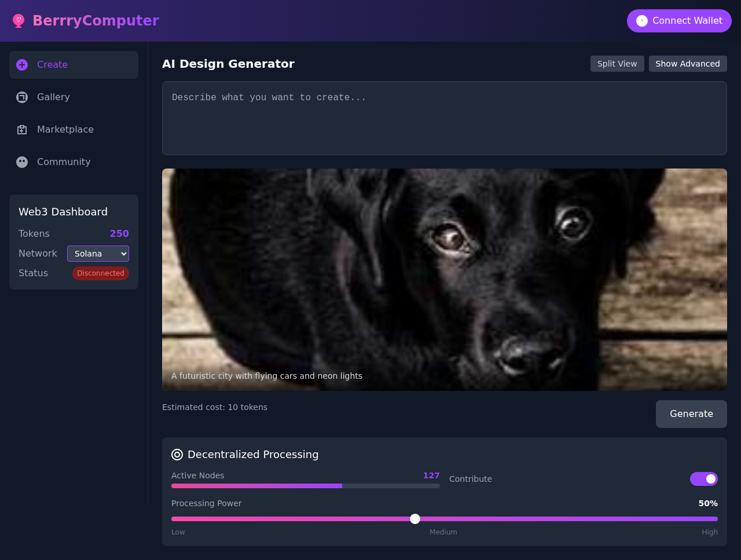Click the BerrryComputer logo icon
Viewport: 741px width, 560px height.
pyautogui.click(x=19, y=21)
